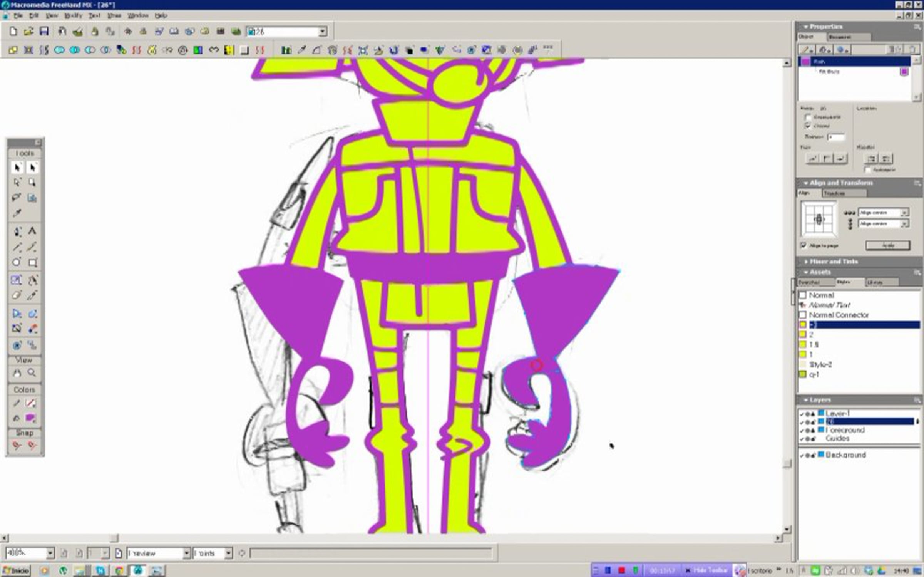Toggle the Closed checkbox in Properties
Viewport: 924px width, 577px height.
808,126
